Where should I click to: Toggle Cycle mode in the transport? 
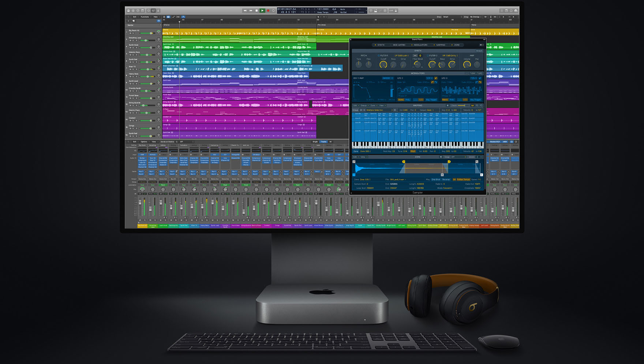[x=273, y=11]
